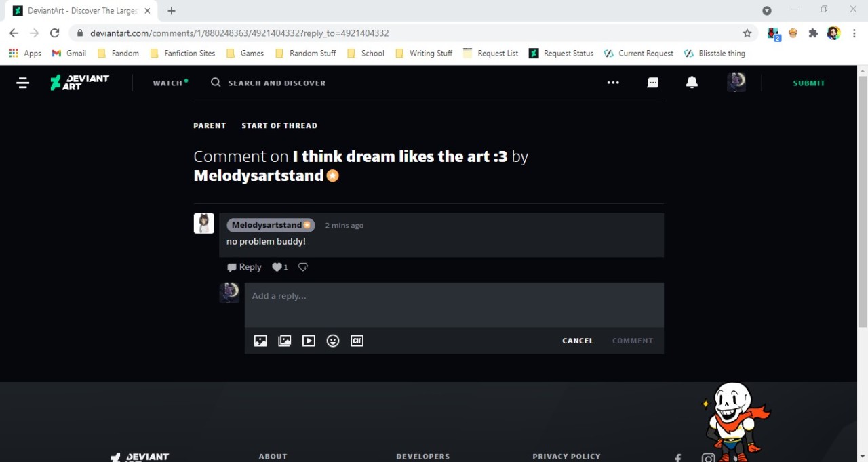Open the three-dot more options menu
The width and height of the screenshot is (868, 462).
pos(613,83)
